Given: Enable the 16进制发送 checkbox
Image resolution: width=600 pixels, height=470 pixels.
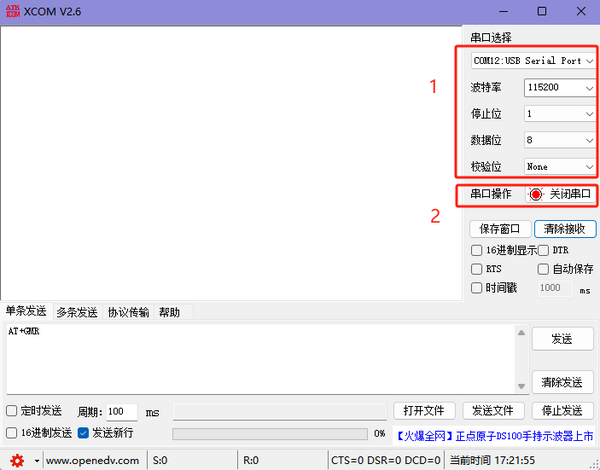Looking at the screenshot, I should [11, 433].
